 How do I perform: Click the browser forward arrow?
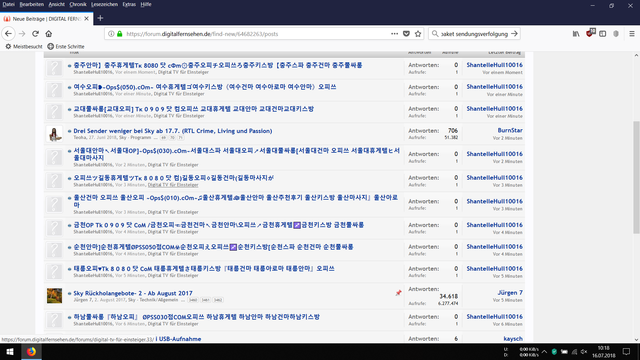click(22, 34)
